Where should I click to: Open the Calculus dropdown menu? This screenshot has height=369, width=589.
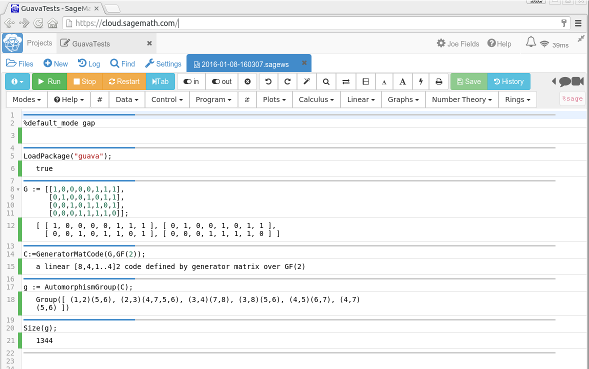coord(316,100)
